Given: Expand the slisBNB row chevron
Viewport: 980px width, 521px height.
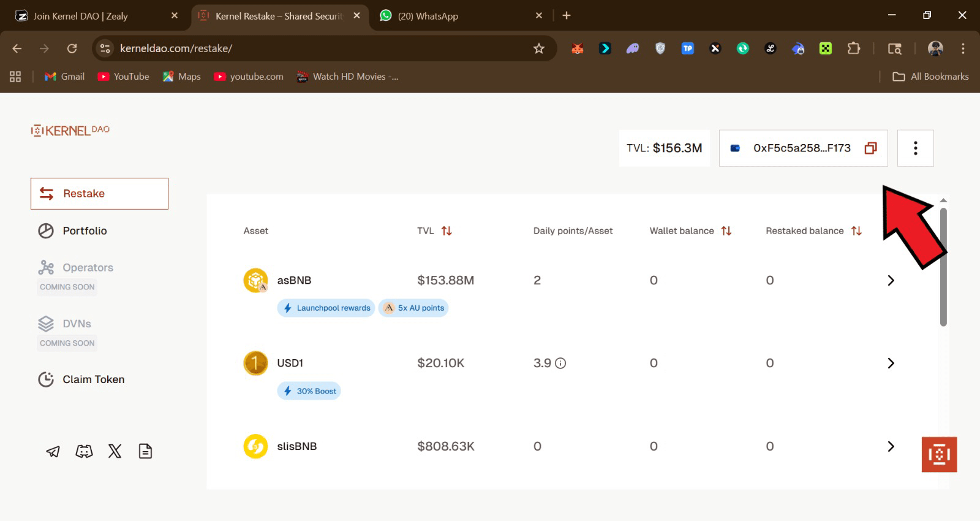Looking at the screenshot, I should (x=891, y=446).
